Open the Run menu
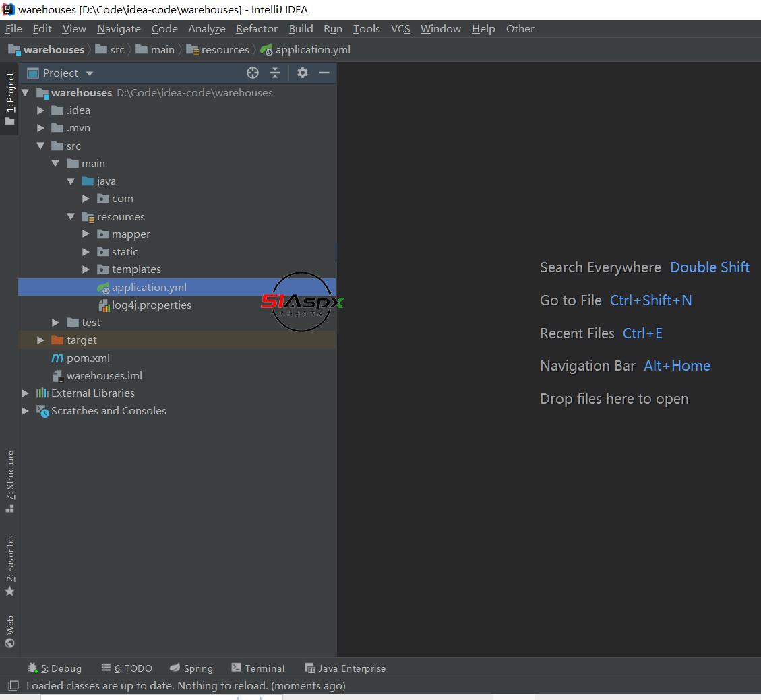 click(x=333, y=28)
